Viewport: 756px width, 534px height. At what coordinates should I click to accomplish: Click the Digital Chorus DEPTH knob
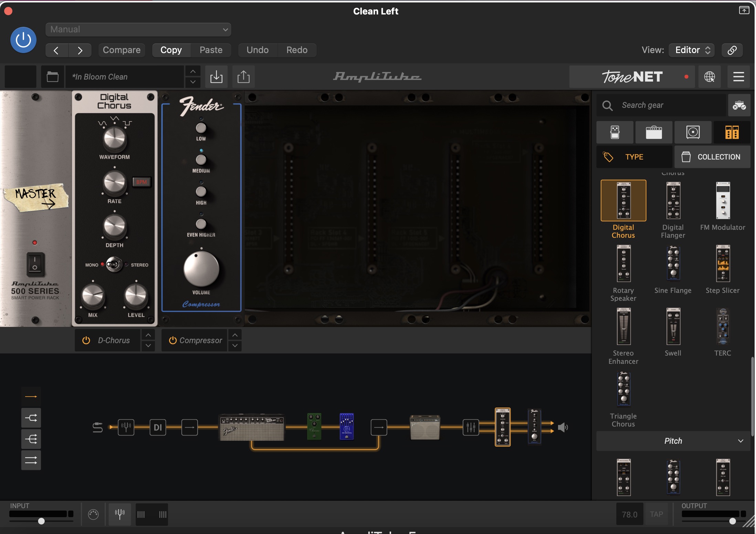point(114,227)
